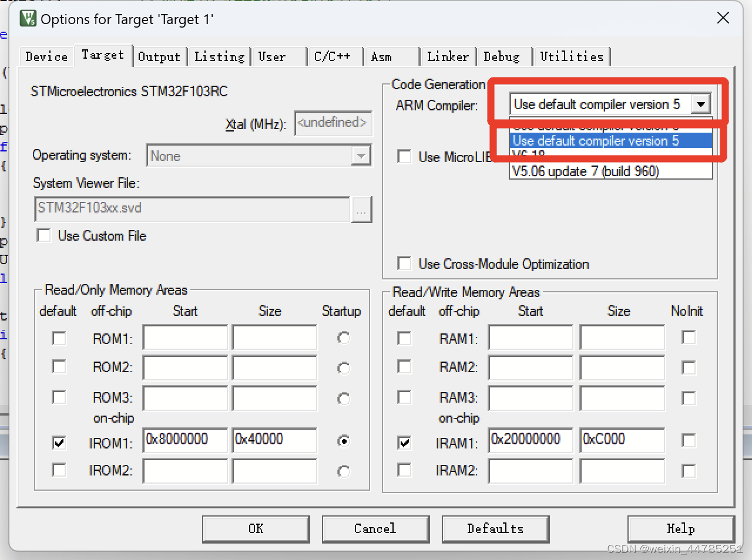Select the ROM2 Startup radio button
Screen dimensions: 752x560
click(x=344, y=368)
